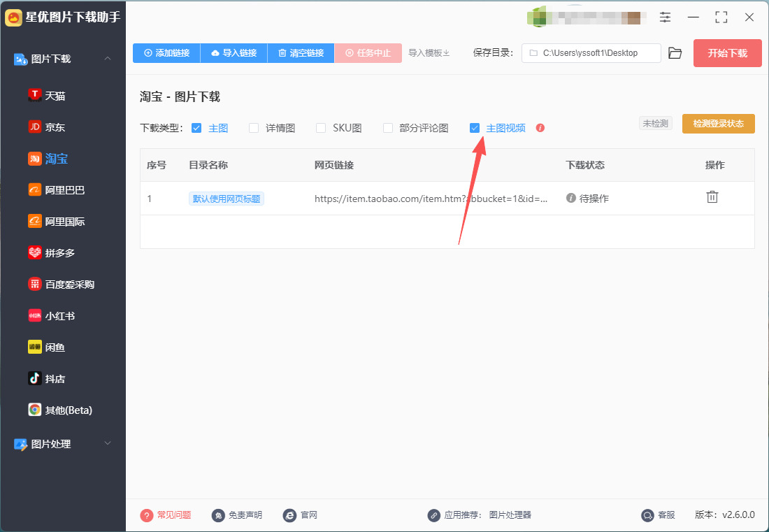Viewport: 769px width, 532px height.
Task: Click the 目录名称 column header
Action: 208,165
